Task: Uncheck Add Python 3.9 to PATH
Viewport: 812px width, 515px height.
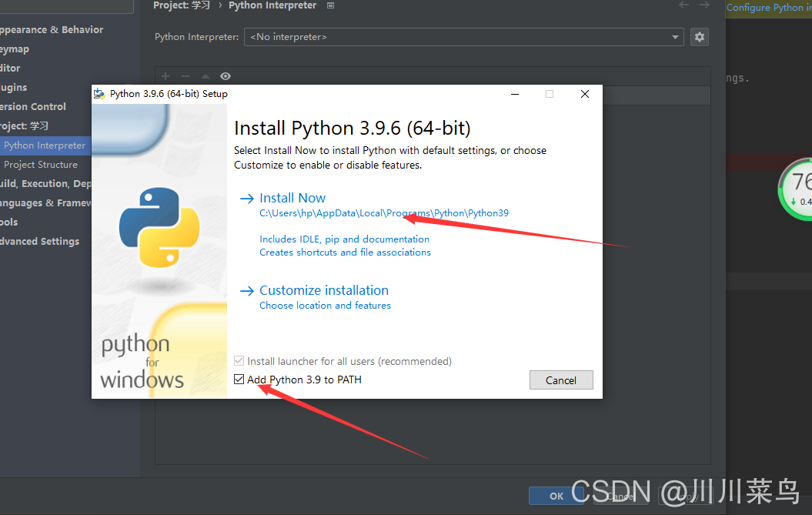Action: 239,380
